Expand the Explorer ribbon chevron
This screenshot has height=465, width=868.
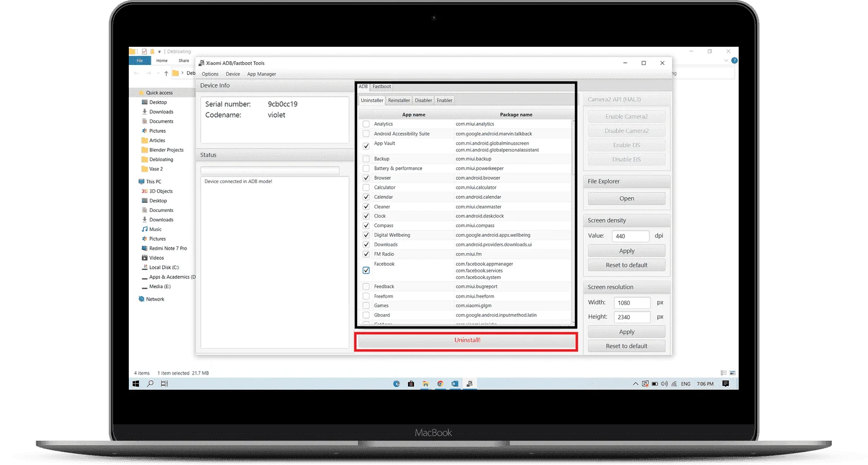[726, 60]
